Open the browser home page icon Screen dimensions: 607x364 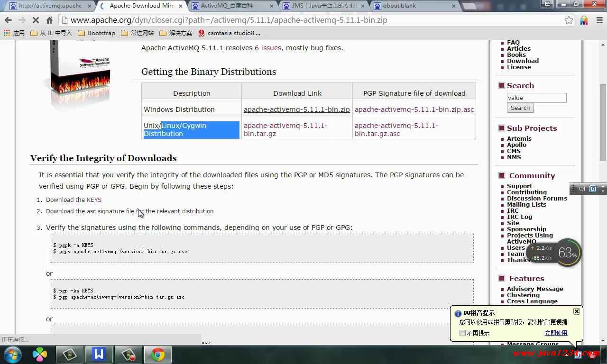(49, 20)
